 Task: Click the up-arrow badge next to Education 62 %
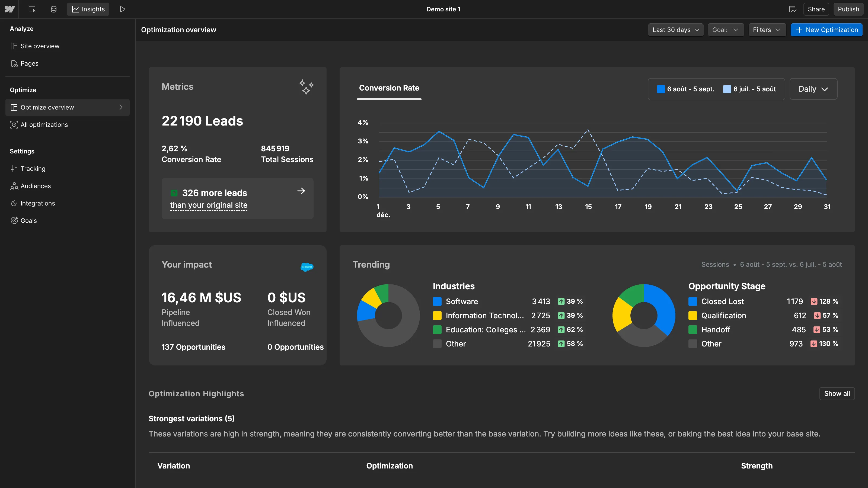click(561, 330)
